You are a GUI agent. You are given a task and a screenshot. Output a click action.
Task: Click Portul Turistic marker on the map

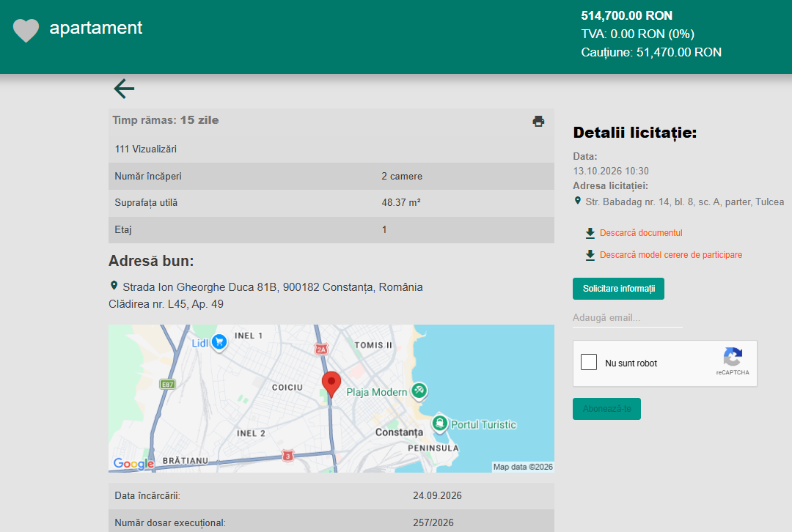pos(440,423)
